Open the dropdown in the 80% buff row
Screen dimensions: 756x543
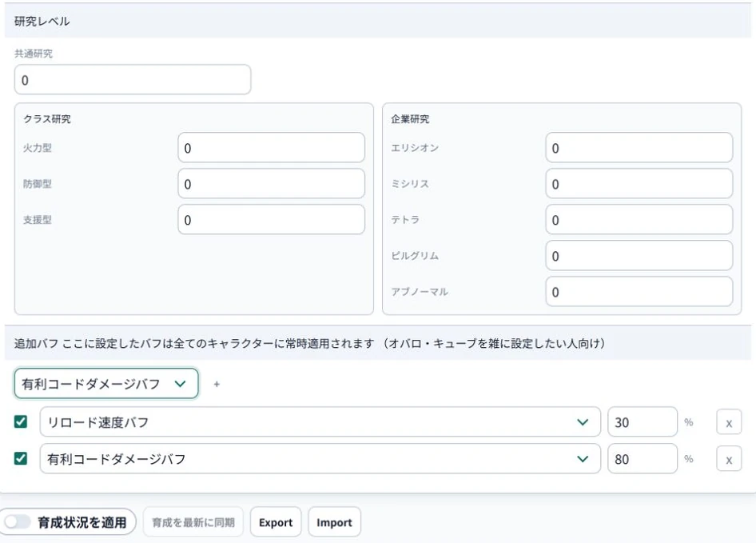click(x=320, y=458)
